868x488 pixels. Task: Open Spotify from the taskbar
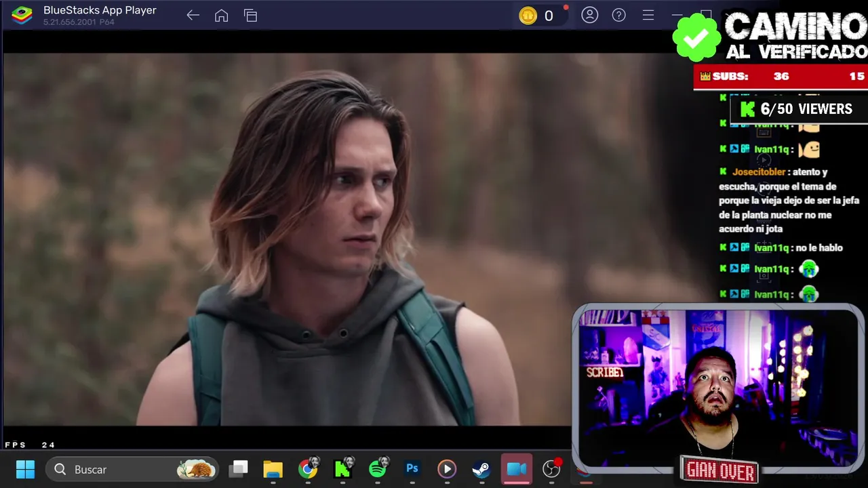[378, 469]
